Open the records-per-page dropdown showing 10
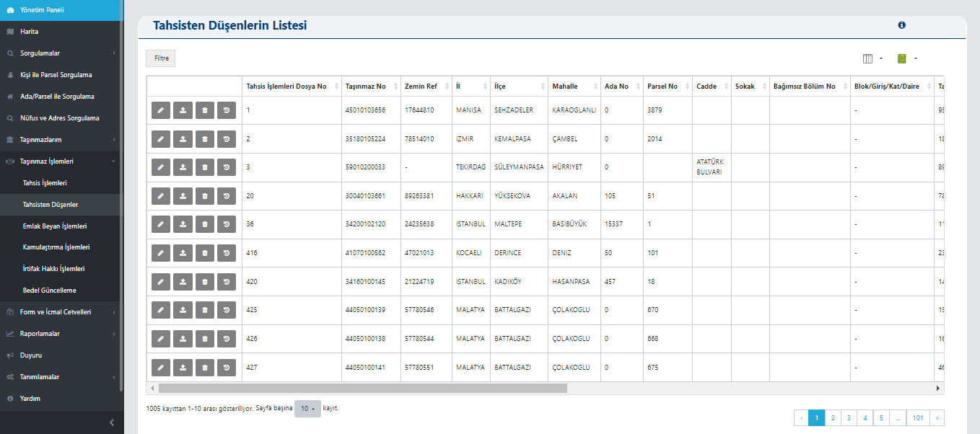Viewport: 980px width, 434px height. 307,409
